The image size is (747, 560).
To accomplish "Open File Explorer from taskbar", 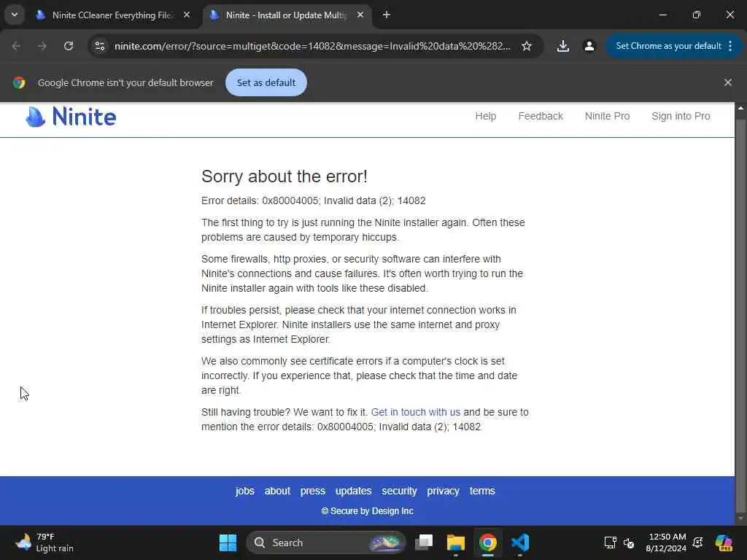I will (455, 542).
